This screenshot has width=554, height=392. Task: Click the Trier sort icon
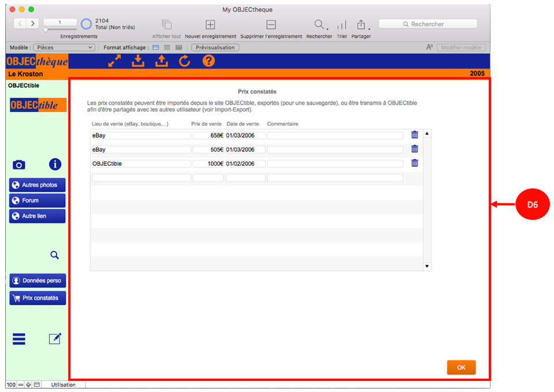point(342,25)
